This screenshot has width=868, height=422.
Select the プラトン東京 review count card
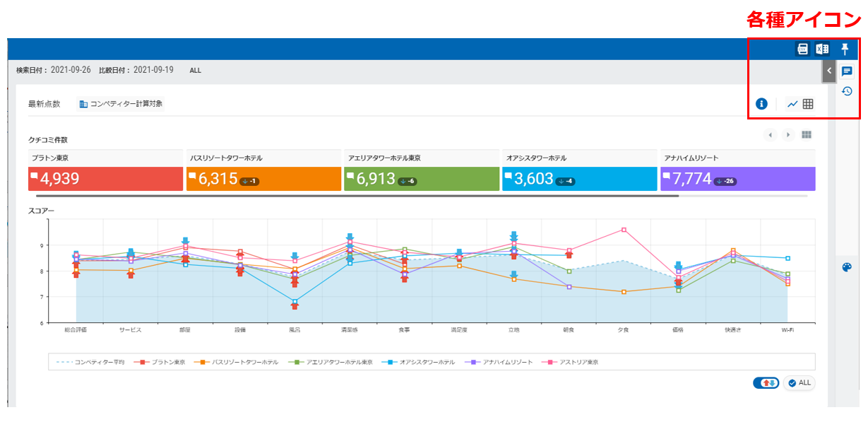click(x=105, y=178)
